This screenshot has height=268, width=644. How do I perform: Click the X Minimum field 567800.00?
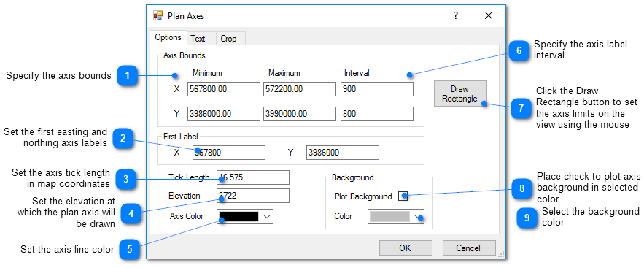click(224, 89)
